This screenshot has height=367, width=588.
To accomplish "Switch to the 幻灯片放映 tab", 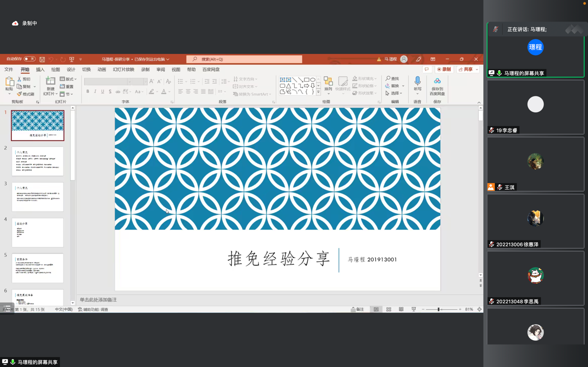I will coord(123,70).
